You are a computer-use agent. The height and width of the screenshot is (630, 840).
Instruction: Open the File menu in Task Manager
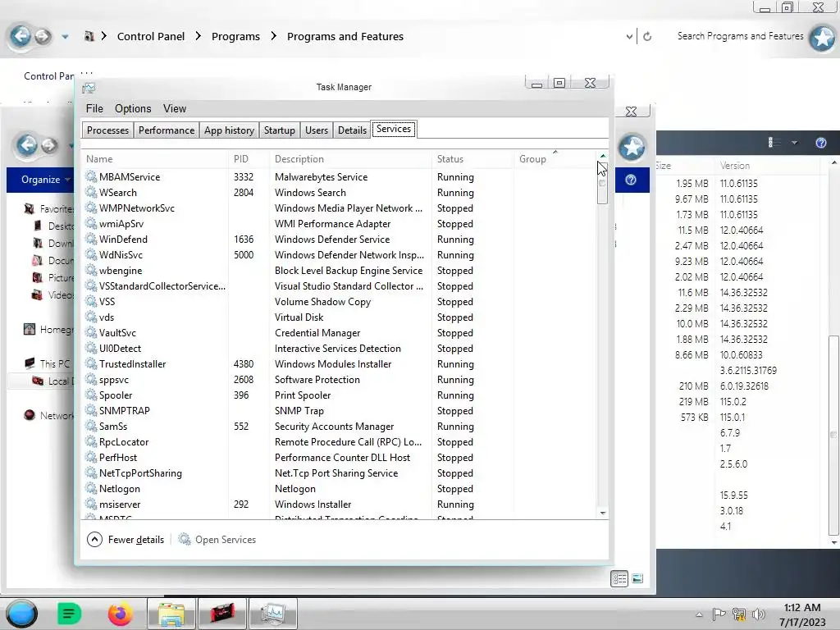(x=94, y=108)
